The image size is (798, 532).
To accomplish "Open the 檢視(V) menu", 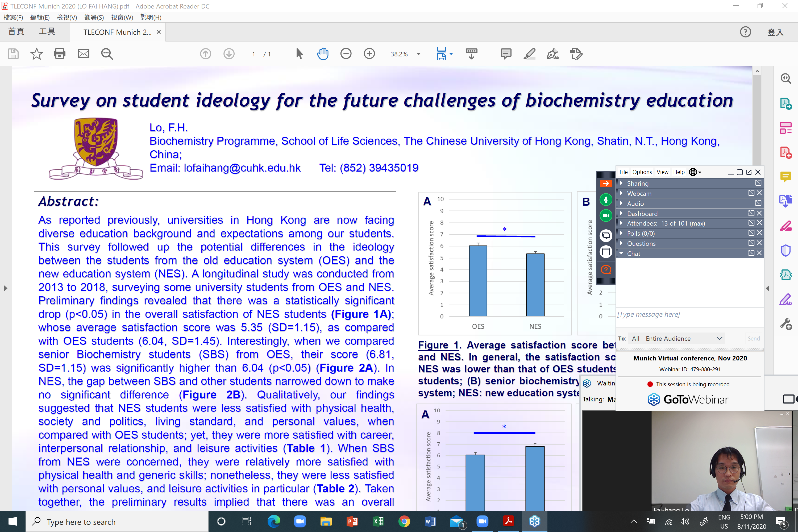I will 66,17.
